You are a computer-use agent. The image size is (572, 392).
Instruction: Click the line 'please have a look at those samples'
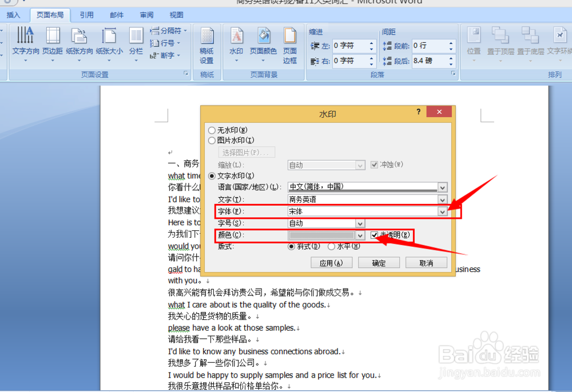[231, 328]
